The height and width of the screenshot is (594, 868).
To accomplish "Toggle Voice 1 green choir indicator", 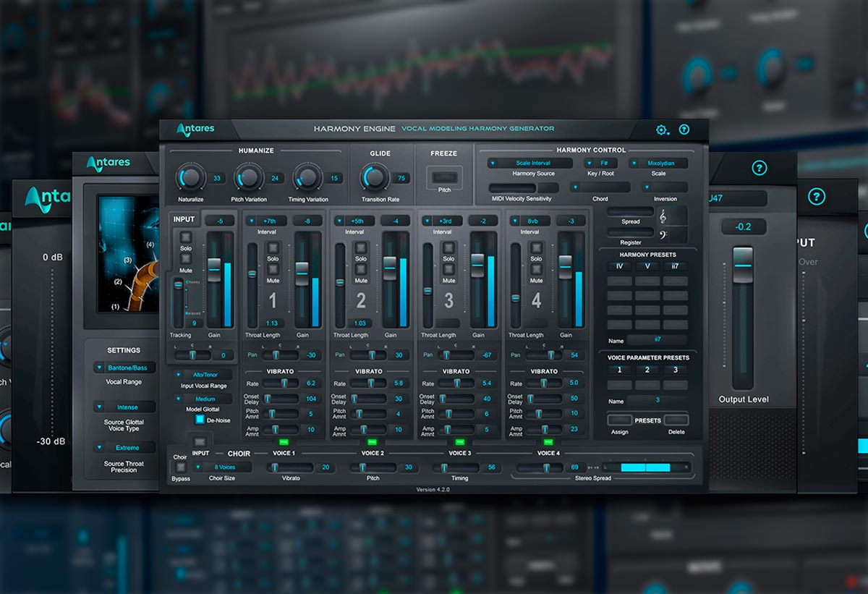I will pos(283,441).
